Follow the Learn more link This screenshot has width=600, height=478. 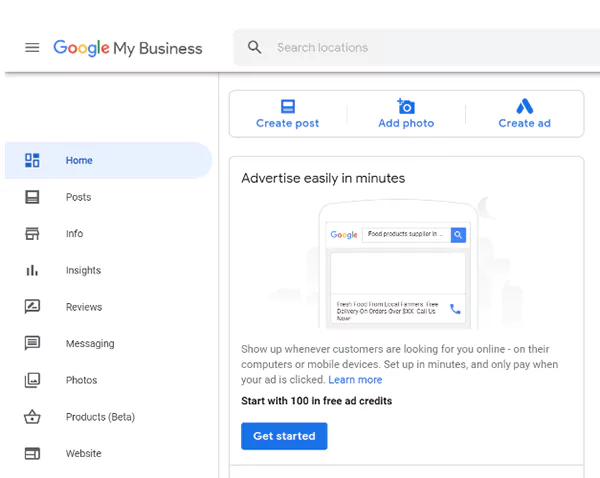click(x=355, y=380)
